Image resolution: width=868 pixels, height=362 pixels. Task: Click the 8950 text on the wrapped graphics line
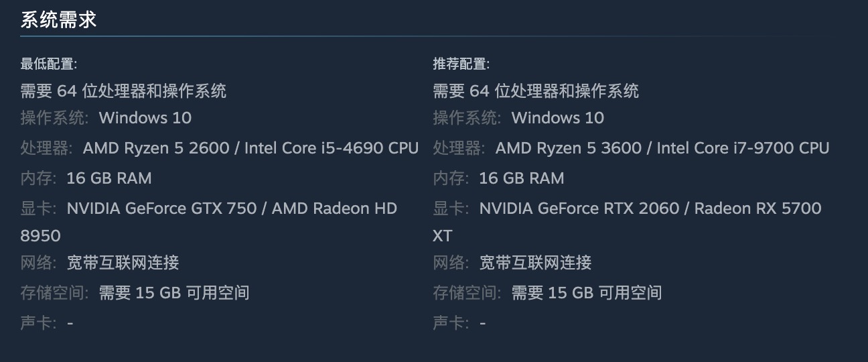coord(40,236)
